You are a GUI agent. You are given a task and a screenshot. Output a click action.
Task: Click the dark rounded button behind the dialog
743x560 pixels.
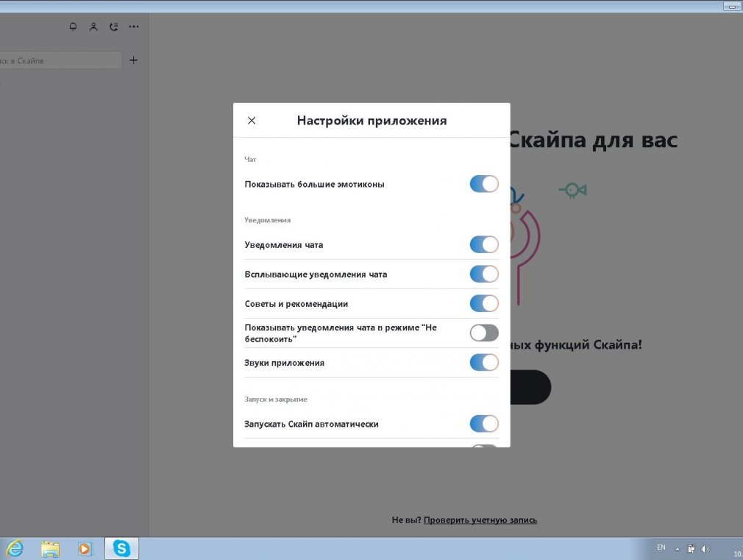coord(530,387)
